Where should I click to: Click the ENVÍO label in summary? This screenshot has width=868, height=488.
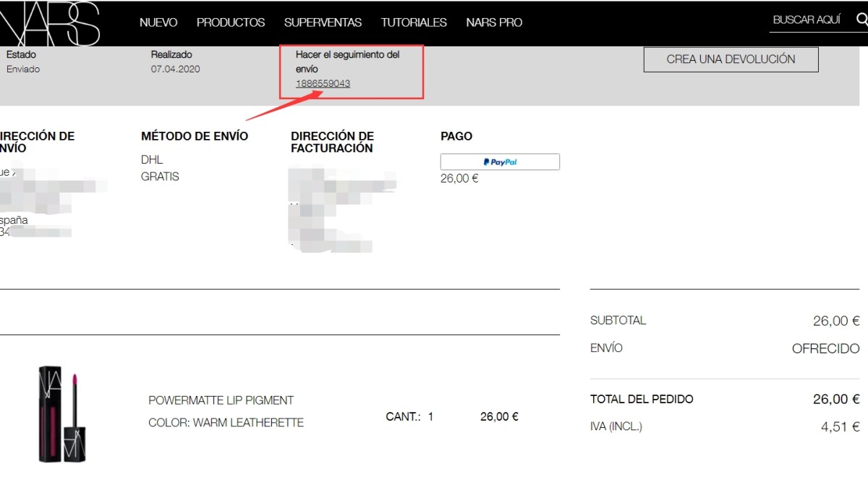coord(606,348)
